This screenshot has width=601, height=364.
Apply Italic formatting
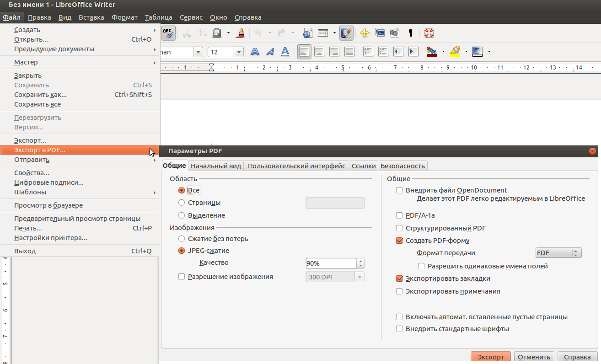tap(270, 52)
